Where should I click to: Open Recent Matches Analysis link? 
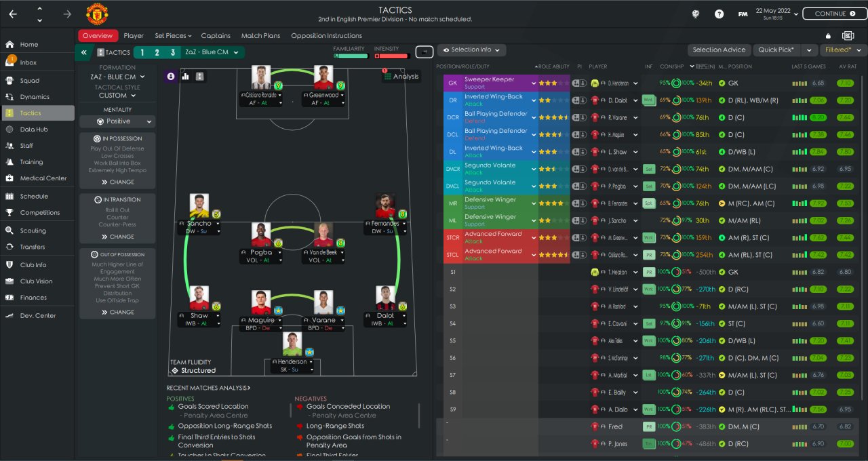tap(208, 388)
